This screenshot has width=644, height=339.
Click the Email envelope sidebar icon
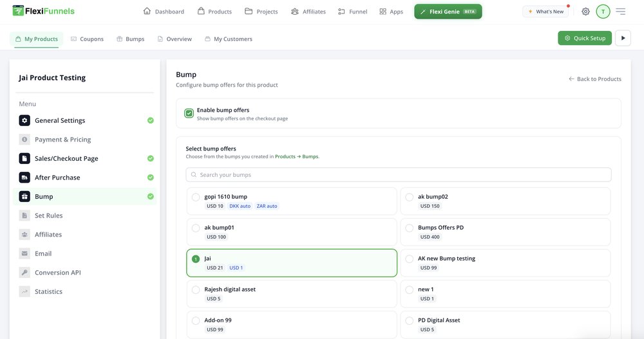tap(24, 253)
